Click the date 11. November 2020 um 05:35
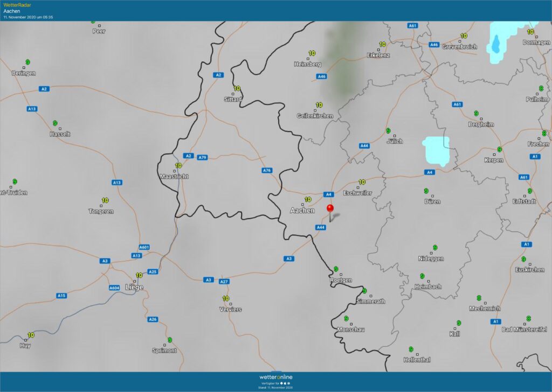 (28, 17)
